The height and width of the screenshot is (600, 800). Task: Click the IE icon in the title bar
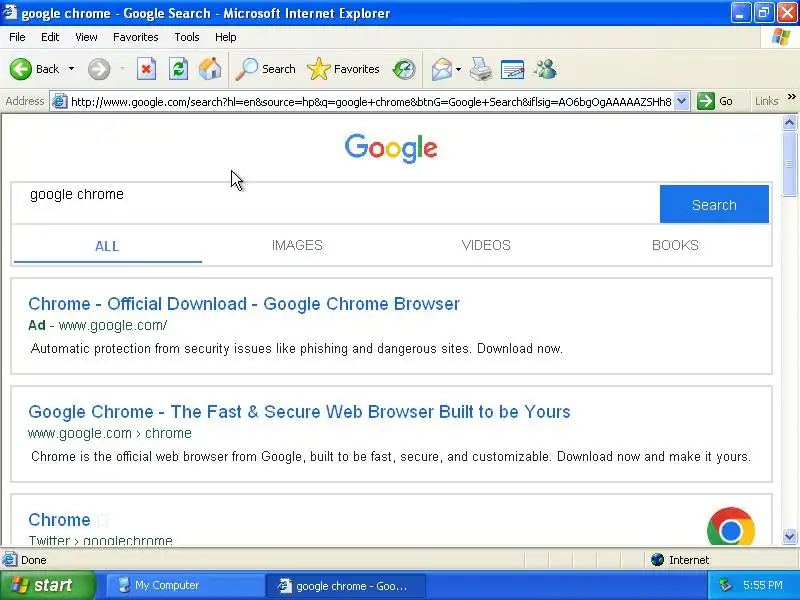9,12
